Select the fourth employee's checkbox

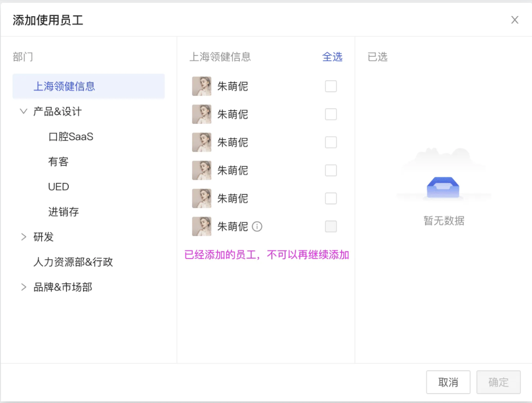[x=331, y=170]
